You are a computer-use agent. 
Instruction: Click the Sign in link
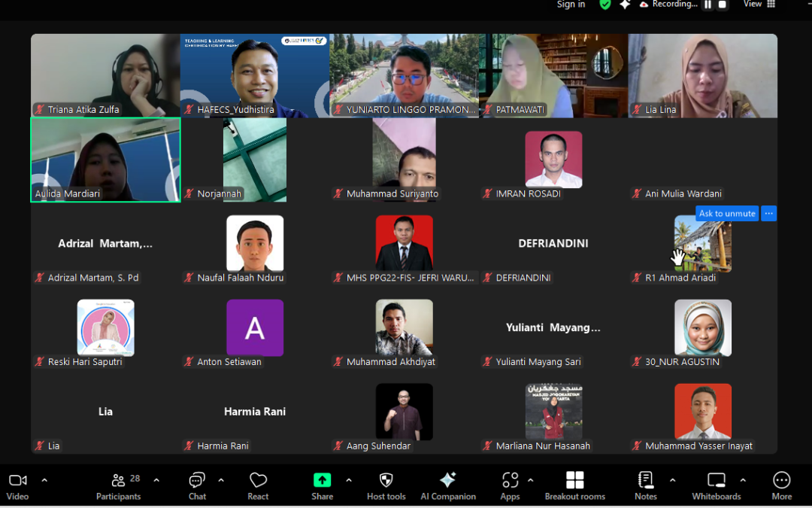point(571,5)
